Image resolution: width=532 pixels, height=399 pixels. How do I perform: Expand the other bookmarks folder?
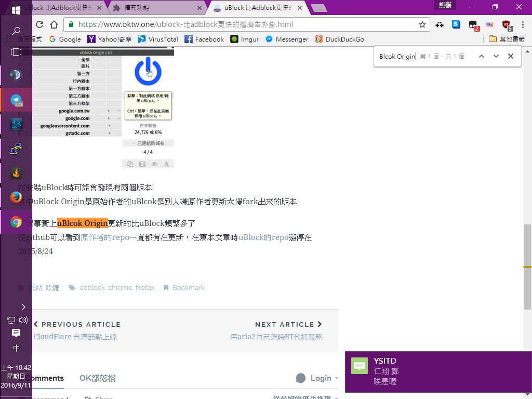507,39
